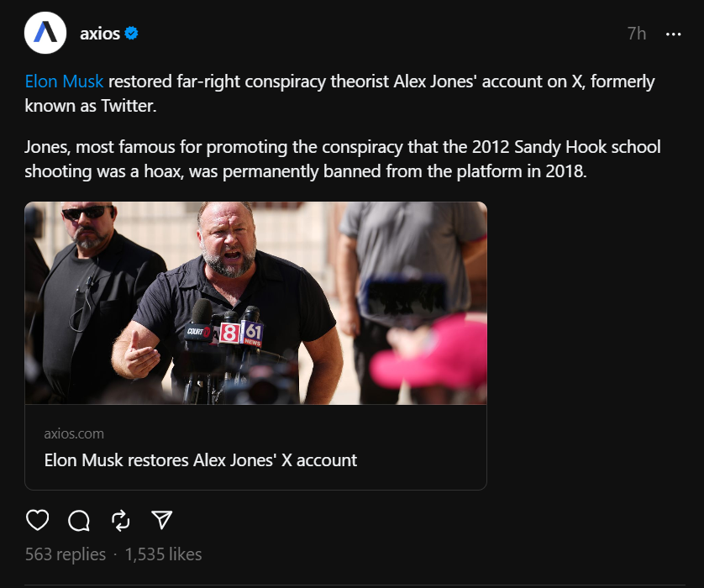
Task: Repost this axios thread
Action: [x=121, y=521]
